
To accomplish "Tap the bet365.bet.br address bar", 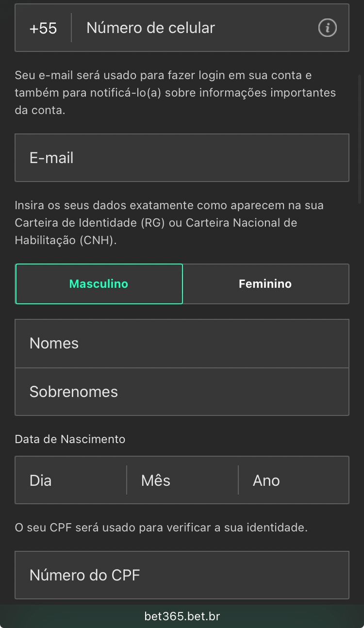I will tap(182, 616).
